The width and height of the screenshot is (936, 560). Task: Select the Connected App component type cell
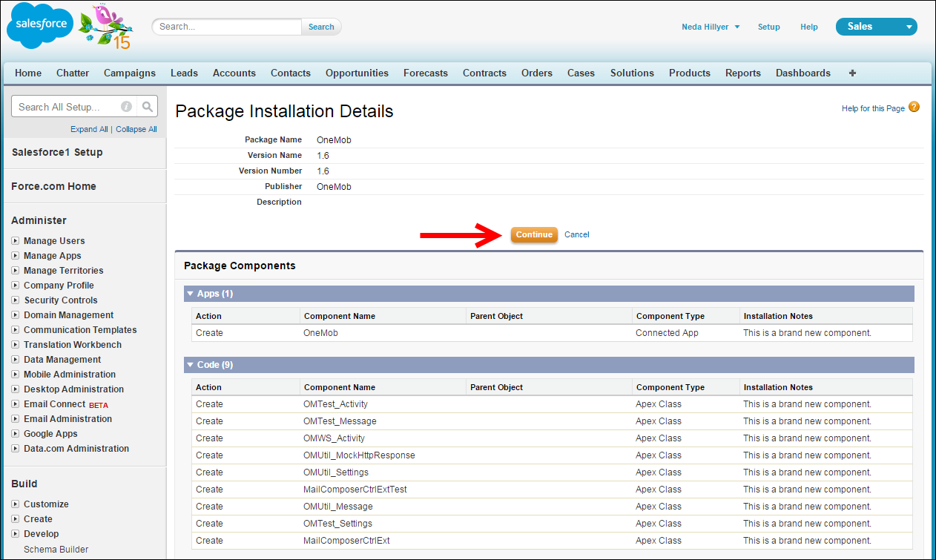click(x=667, y=333)
